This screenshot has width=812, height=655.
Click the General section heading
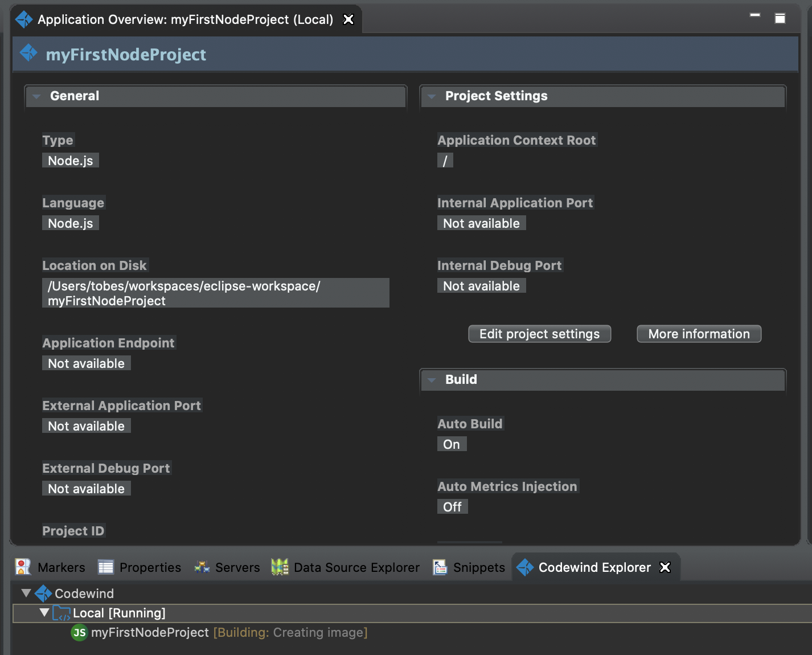pos(75,96)
